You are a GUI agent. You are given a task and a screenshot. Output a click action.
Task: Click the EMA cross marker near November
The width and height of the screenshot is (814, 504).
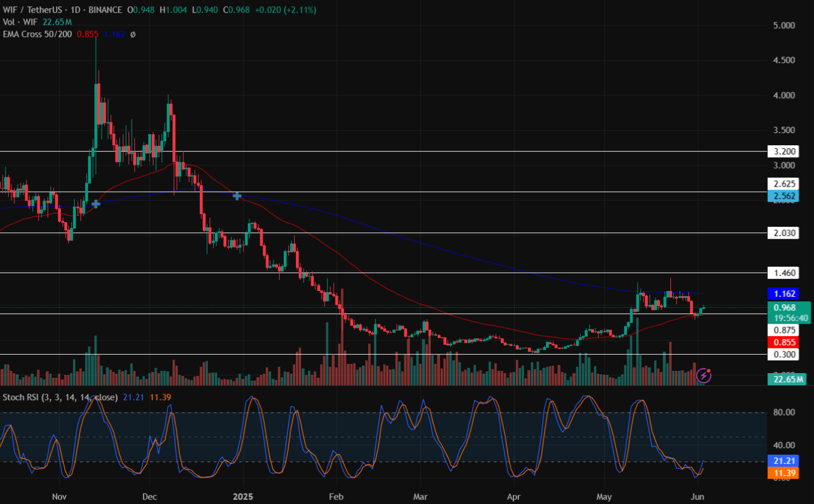[x=95, y=204]
